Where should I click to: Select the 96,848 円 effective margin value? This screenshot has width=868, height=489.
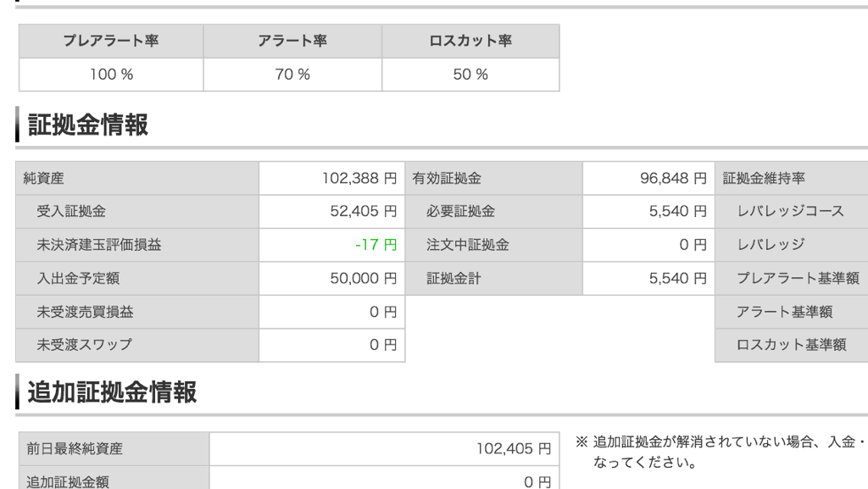coord(673,179)
